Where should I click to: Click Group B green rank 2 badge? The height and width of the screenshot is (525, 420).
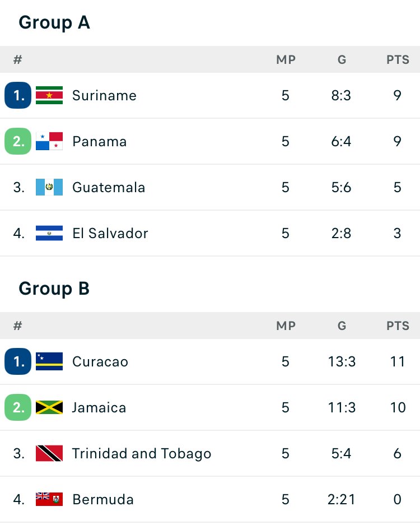point(18,407)
